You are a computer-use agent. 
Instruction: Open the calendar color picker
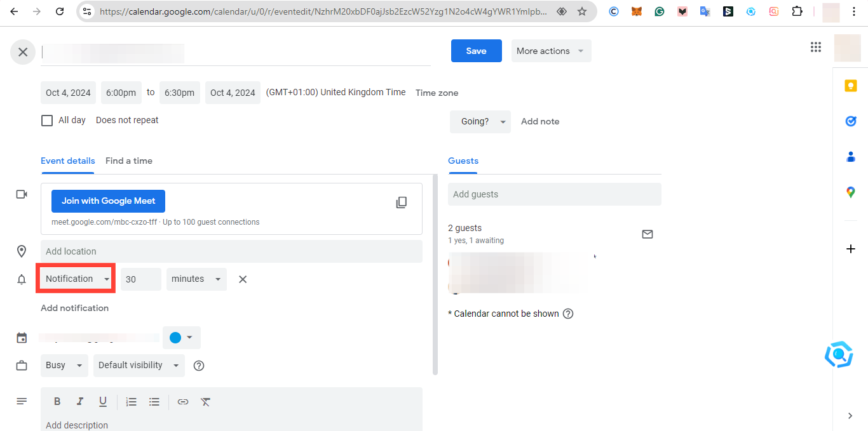point(182,337)
